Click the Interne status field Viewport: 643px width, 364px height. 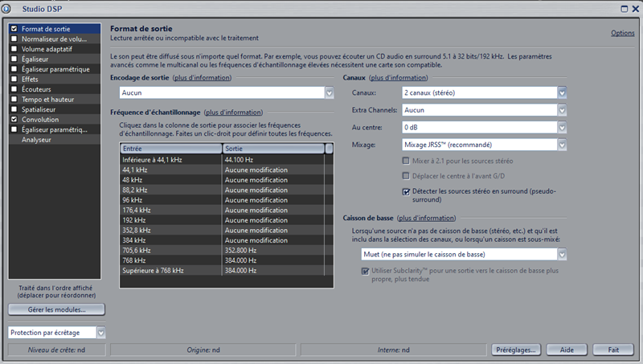tap(393, 350)
